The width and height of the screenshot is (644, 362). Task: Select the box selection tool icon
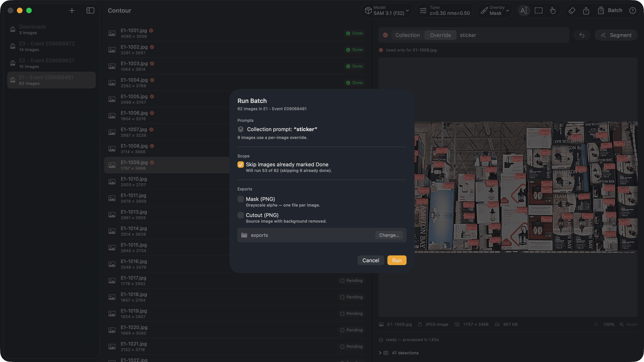pyautogui.click(x=539, y=10)
